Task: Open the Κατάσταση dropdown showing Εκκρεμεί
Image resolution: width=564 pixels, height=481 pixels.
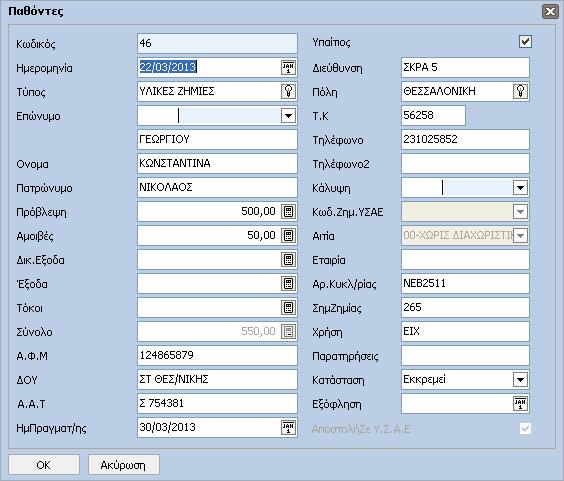Action: tap(520, 380)
